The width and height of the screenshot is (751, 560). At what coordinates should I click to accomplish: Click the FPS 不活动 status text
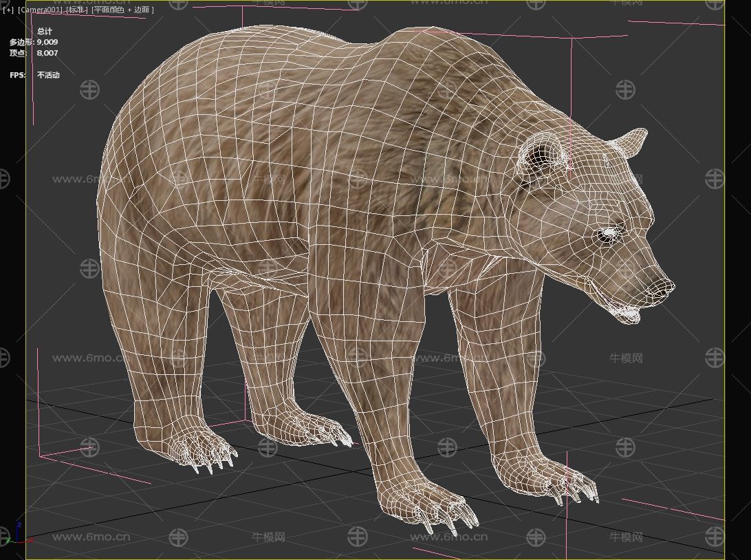48,75
